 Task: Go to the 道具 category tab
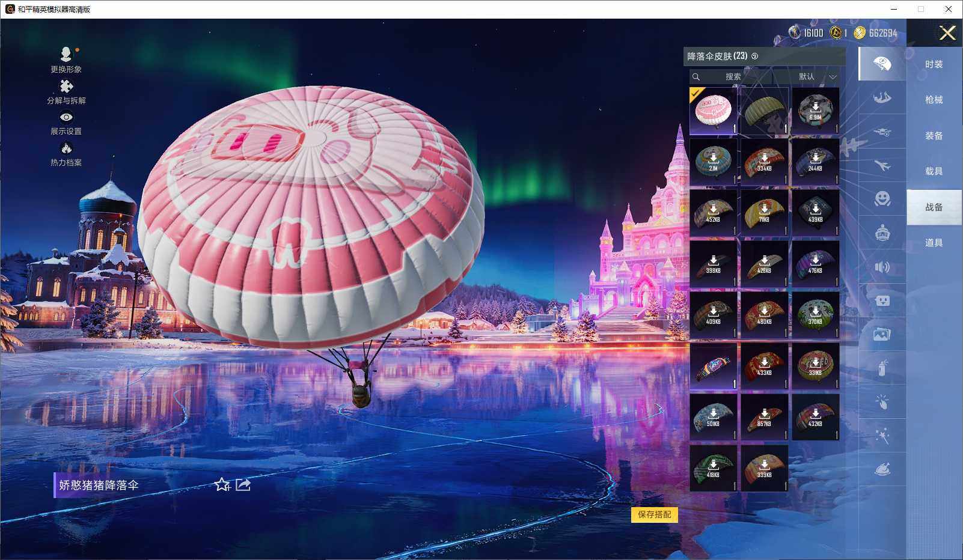[934, 243]
